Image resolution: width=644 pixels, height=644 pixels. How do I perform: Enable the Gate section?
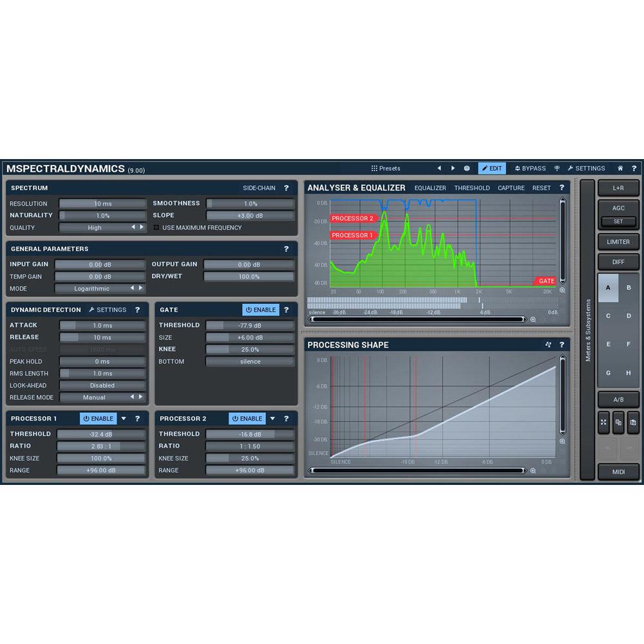click(x=260, y=310)
